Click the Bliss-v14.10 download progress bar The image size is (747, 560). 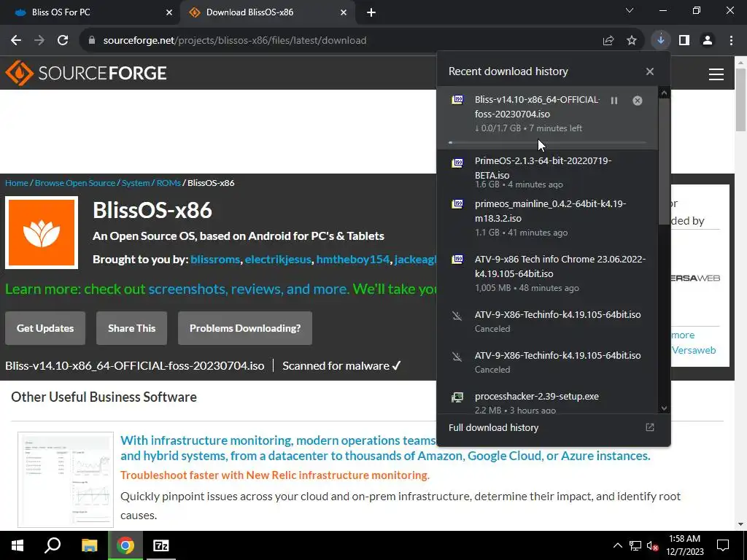pos(547,142)
